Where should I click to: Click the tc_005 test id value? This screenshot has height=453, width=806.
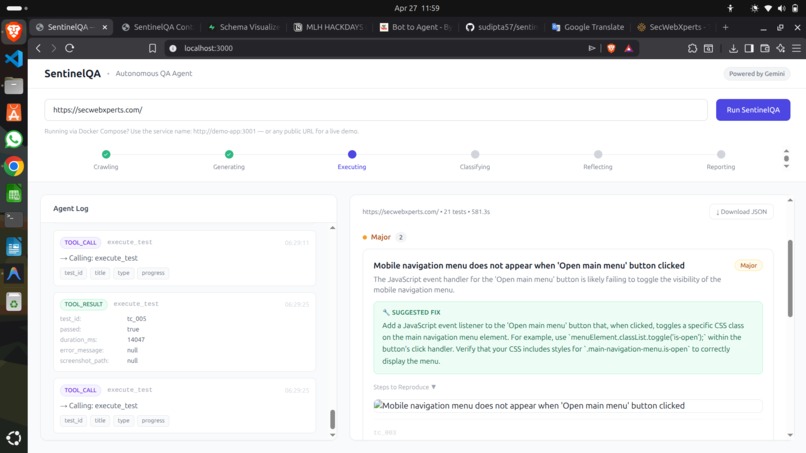(137, 319)
